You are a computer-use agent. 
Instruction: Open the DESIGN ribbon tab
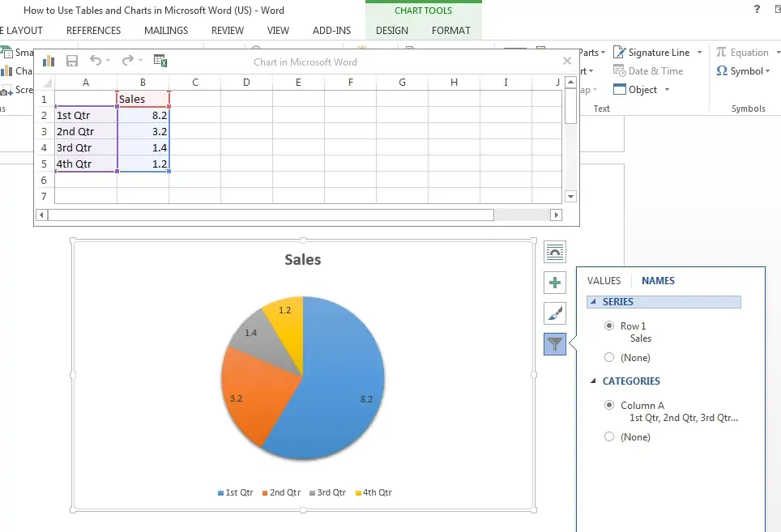(392, 31)
